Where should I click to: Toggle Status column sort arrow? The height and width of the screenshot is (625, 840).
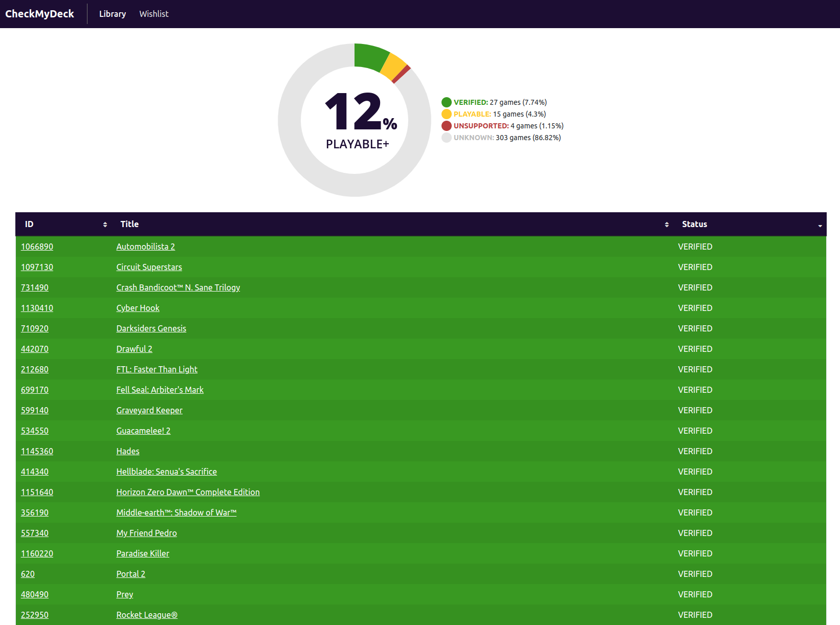click(x=820, y=226)
